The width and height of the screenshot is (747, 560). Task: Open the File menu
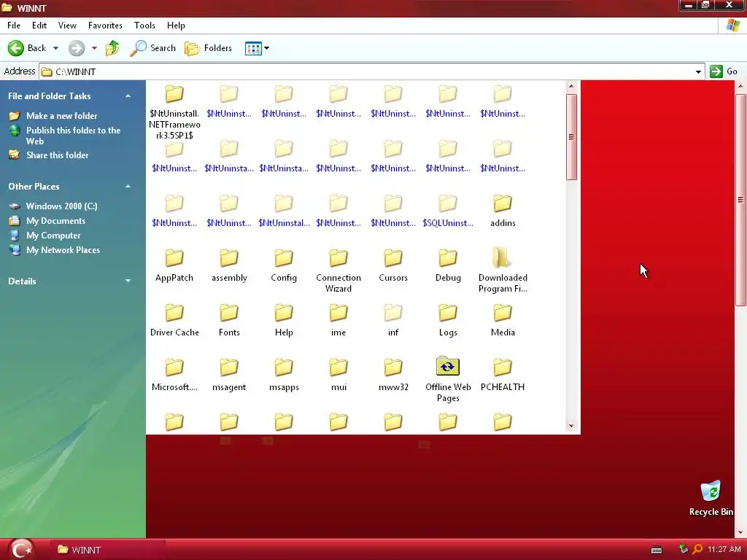14,26
